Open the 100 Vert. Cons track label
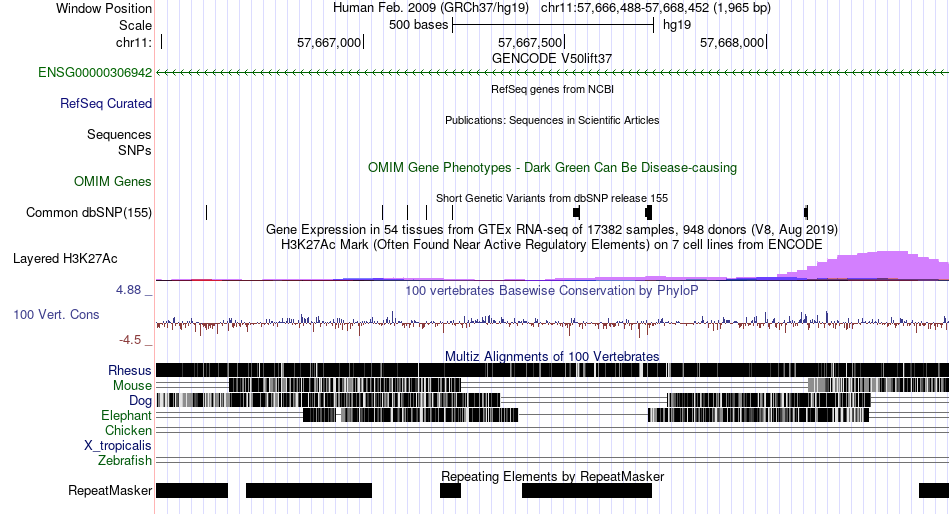The height and width of the screenshot is (514, 950). (x=56, y=315)
